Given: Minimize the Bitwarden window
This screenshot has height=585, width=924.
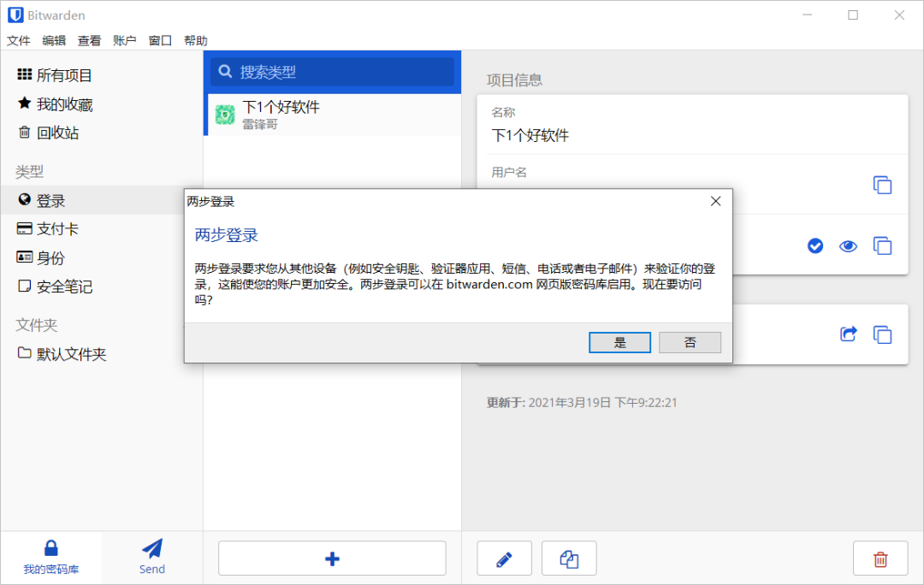Looking at the screenshot, I should click(x=808, y=15).
